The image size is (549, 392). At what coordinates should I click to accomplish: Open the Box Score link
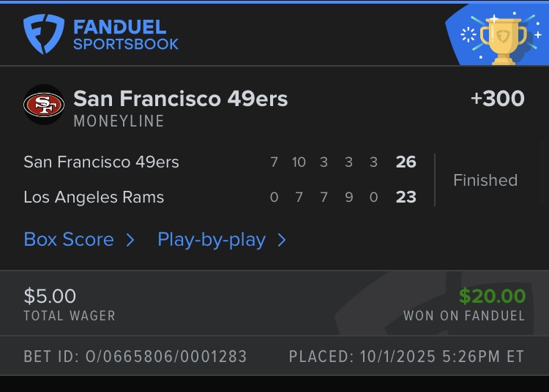click(x=69, y=240)
